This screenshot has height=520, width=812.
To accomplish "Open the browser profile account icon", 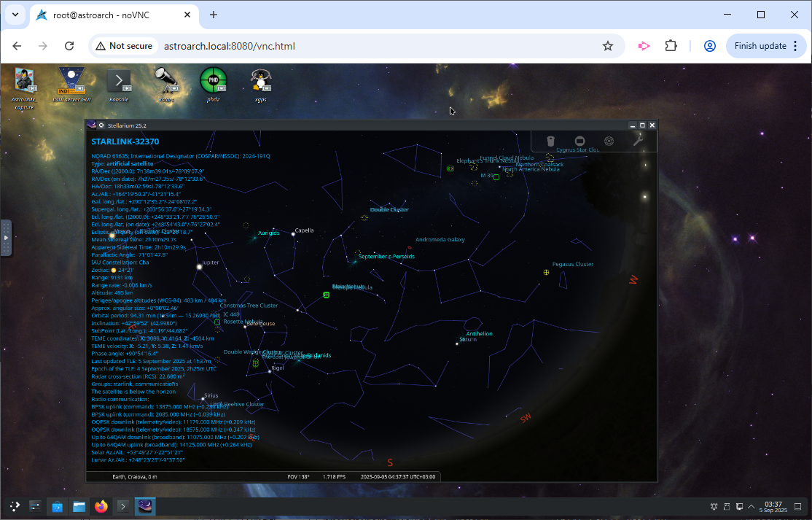I will (x=709, y=46).
